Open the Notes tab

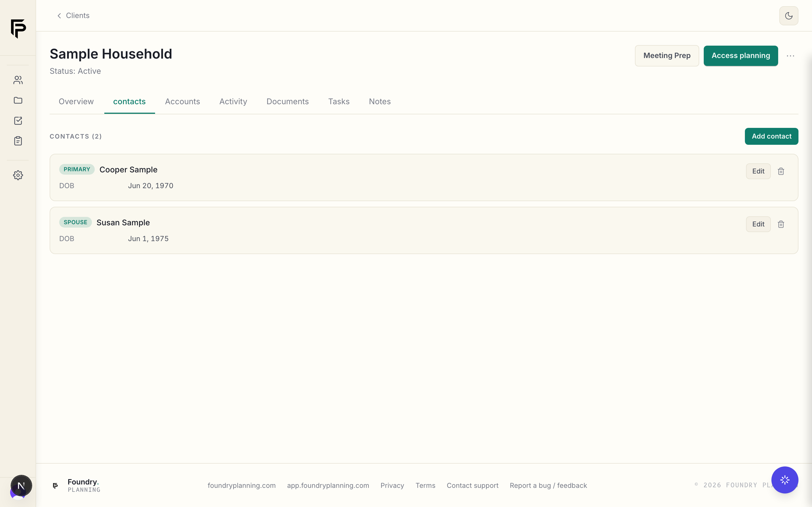[x=379, y=102]
